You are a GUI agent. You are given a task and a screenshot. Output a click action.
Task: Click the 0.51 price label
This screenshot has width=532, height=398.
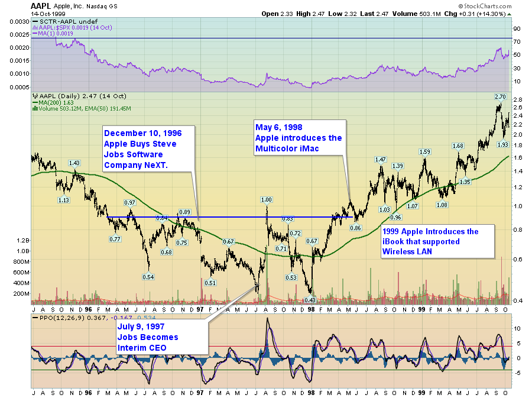click(x=210, y=283)
